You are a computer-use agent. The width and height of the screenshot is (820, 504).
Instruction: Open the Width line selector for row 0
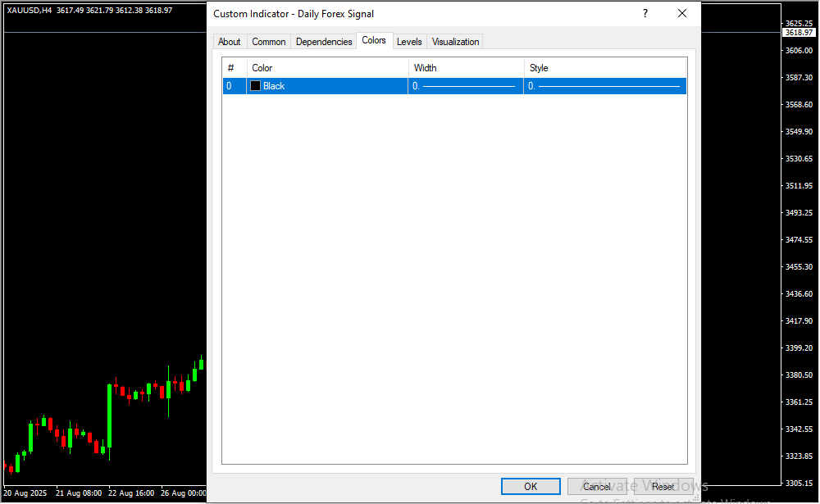[465, 86]
